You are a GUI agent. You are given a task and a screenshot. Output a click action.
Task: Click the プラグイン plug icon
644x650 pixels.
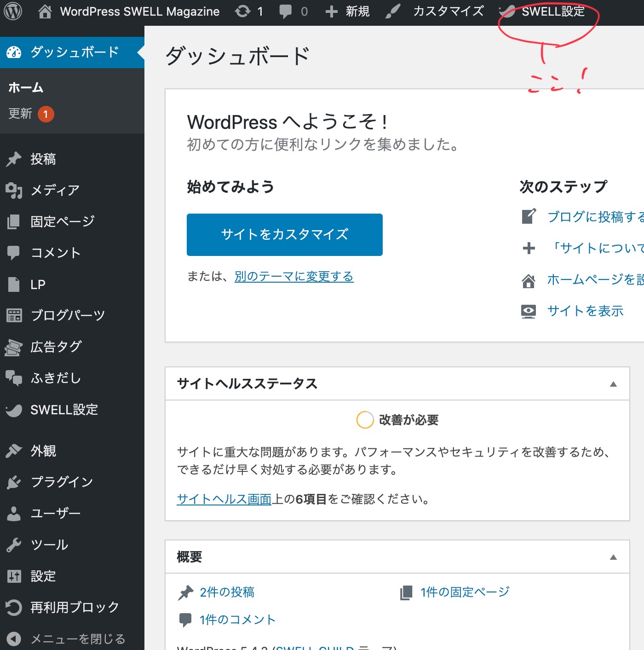pyautogui.click(x=14, y=482)
